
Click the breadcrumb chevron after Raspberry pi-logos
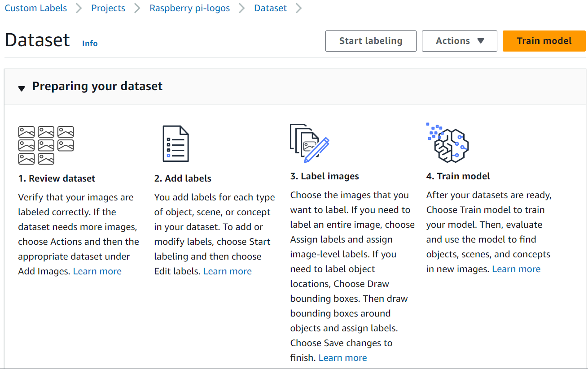pos(242,8)
